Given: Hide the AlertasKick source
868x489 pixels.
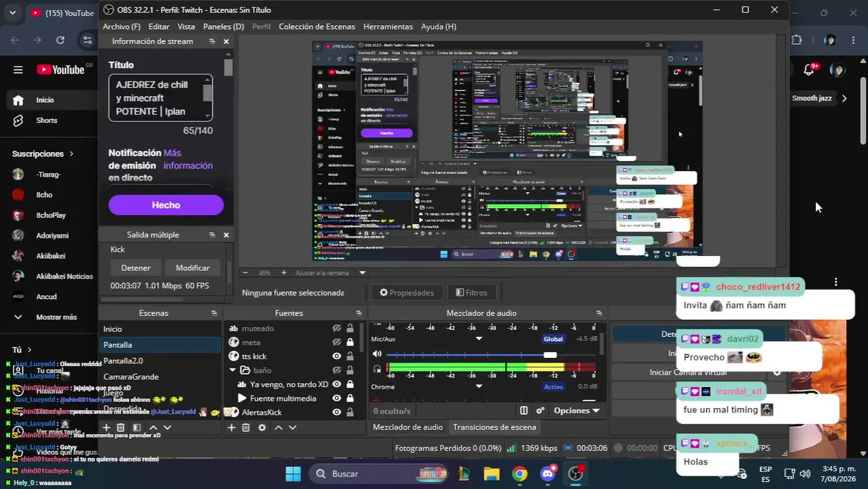Looking at the screenshot, I should click(x=336, y=412).
